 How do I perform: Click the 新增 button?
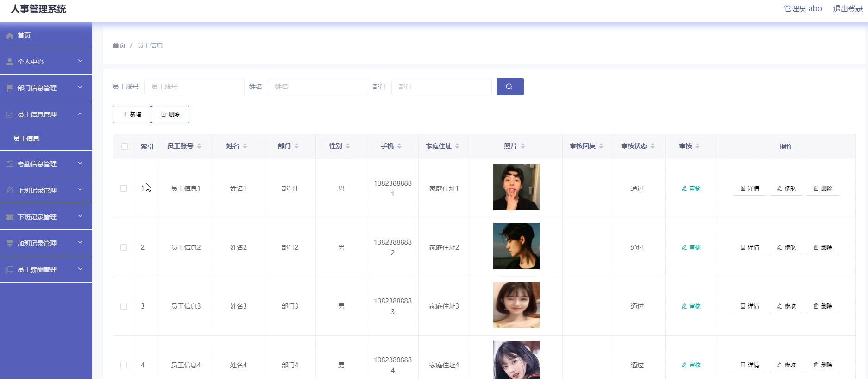tap(132, 114)
